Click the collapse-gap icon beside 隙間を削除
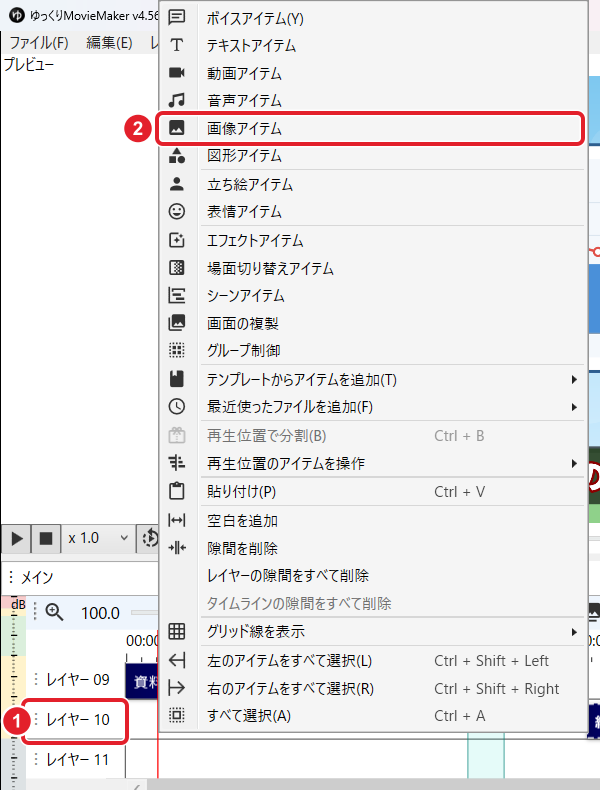Viewport: 600px width, 790px height. (x=176, y=547)
